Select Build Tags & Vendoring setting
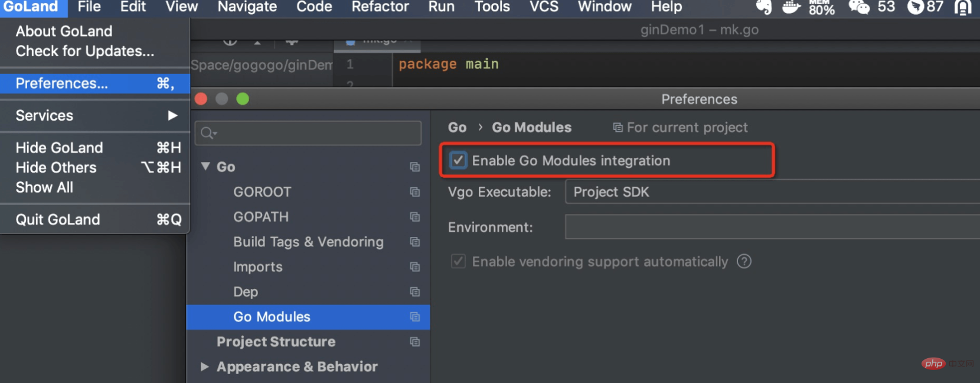The width and height of the screenshot is (980, 383). tap(308, 242)
